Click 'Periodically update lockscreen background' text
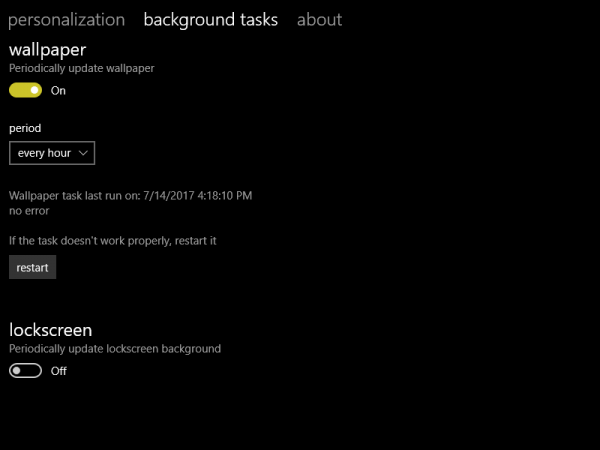This screenshot has height=450, width=600. 115,349
